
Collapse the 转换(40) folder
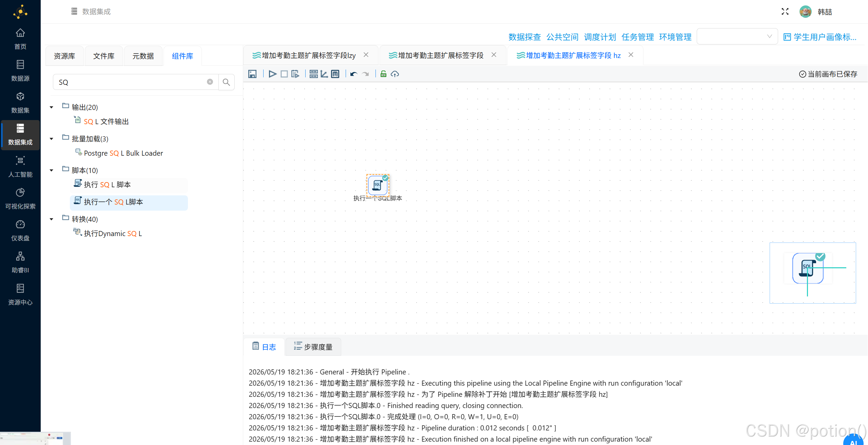click(x=52, y=219)
